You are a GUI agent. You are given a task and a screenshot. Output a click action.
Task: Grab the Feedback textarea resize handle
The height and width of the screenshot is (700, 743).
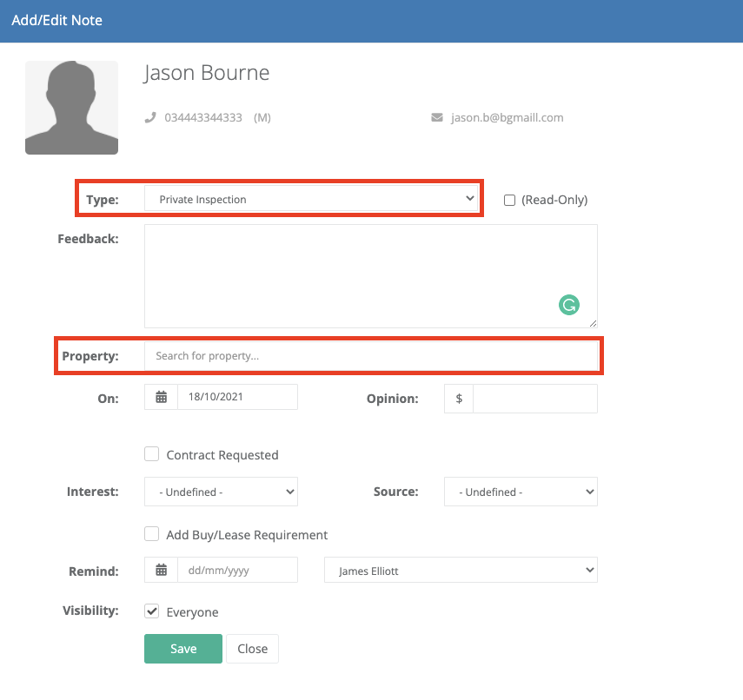(x=593, y=323)
